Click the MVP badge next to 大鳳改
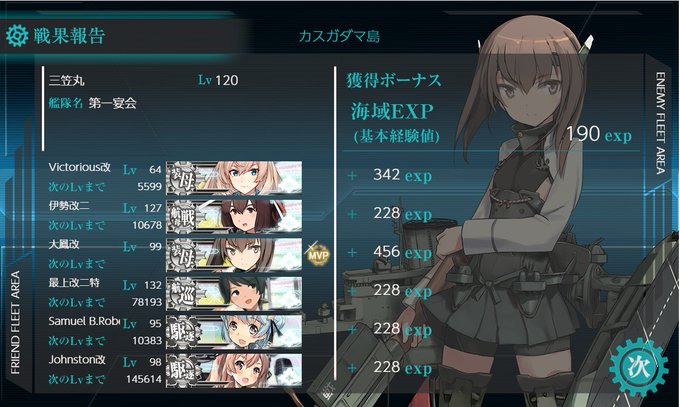Screen dimensions: 680x407 [x=318, y=255]
